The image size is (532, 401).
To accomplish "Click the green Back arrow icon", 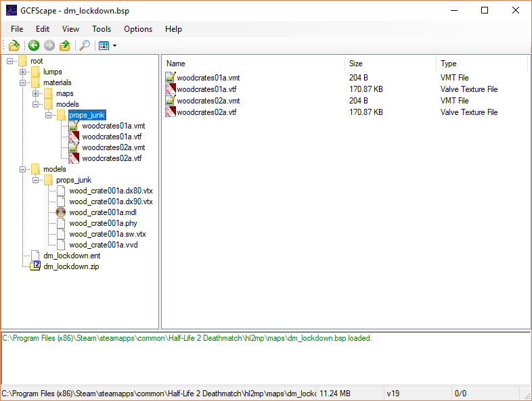I will click(x=34, y=45).
